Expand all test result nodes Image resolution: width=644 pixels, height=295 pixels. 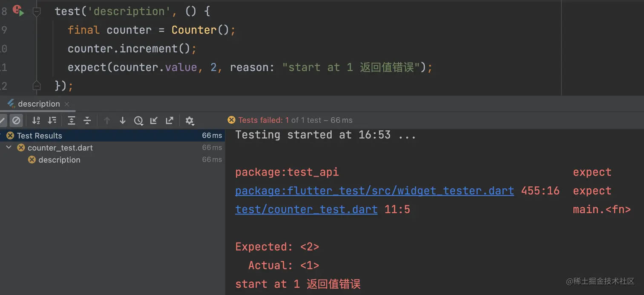click(x=72, y=121)
